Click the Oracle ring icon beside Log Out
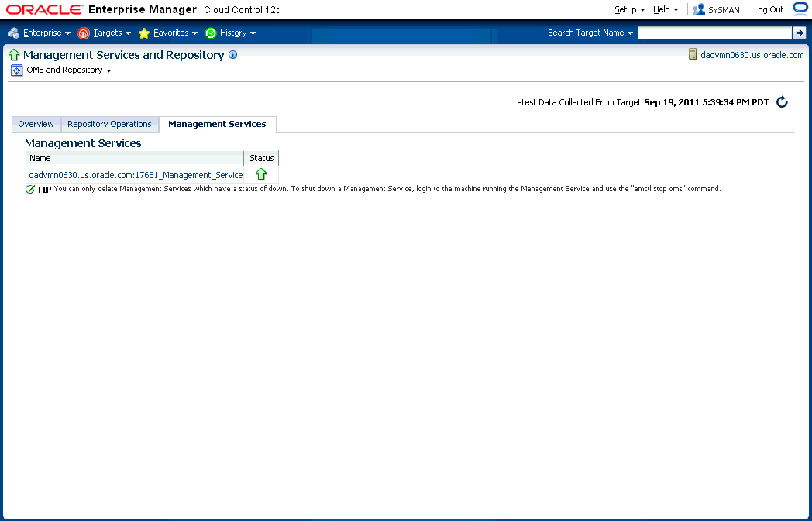812x521 pixels. tap(800, 9)
